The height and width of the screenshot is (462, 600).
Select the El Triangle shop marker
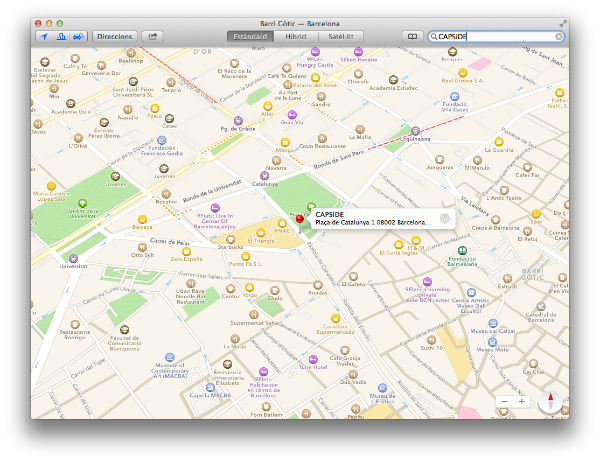(x=261, y=232)
